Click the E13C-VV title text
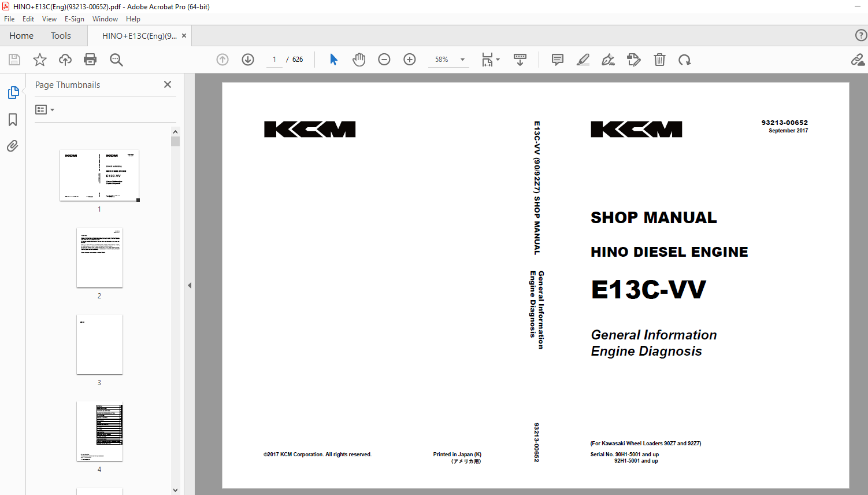 tap(648, 290)
